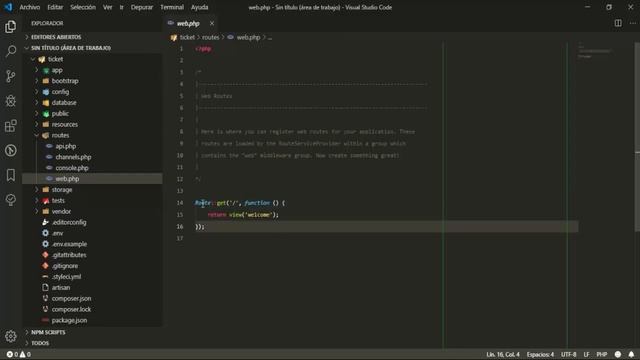Image resolution: width=640 pixels, height=360 pixels.
Task: Change indentation via Espacios: 4
Action: pyautogui.click(x=540, y=354)
